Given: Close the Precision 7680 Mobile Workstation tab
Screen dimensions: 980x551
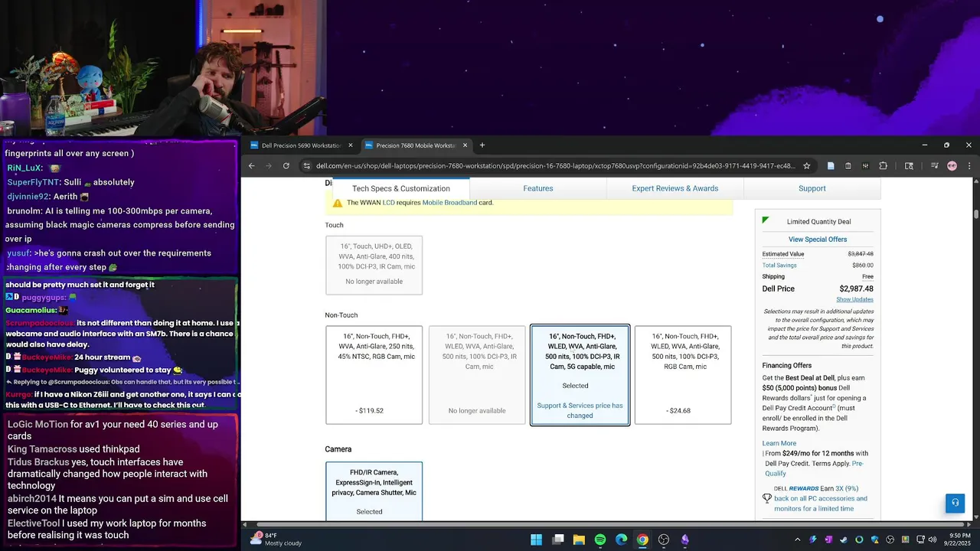Looking at the screenshot, I should (465, 145).
